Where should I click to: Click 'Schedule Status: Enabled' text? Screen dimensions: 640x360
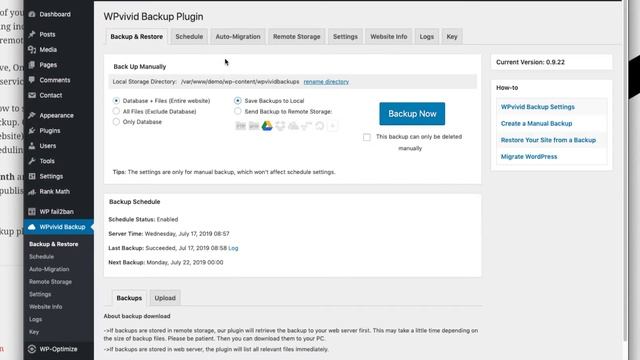pos(143,220)
